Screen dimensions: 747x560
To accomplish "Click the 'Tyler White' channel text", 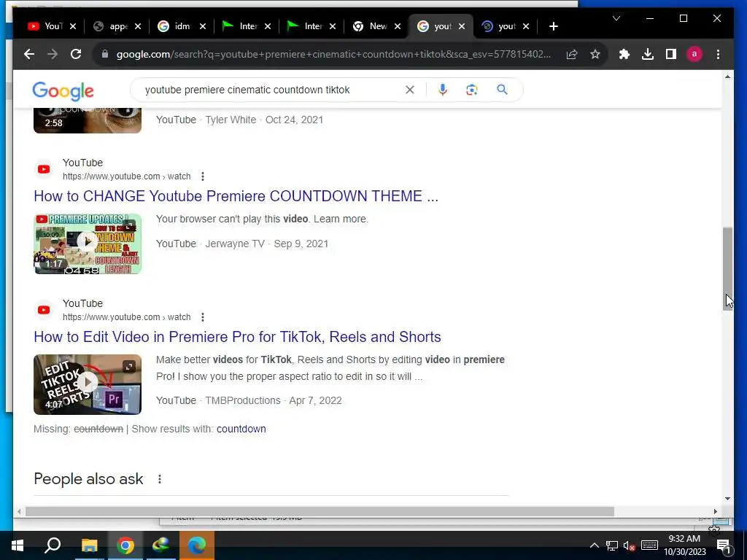I will click(231, 120).
